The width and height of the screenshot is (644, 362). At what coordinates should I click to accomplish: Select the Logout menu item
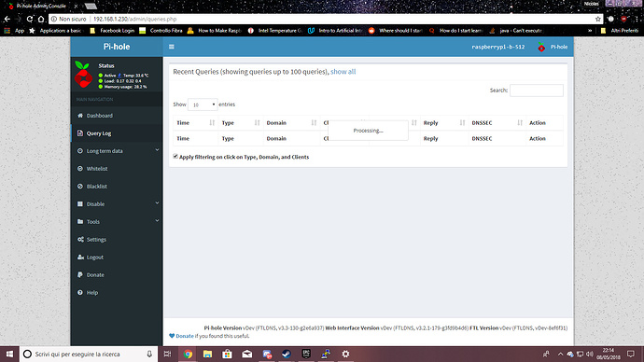click(117, 257)
